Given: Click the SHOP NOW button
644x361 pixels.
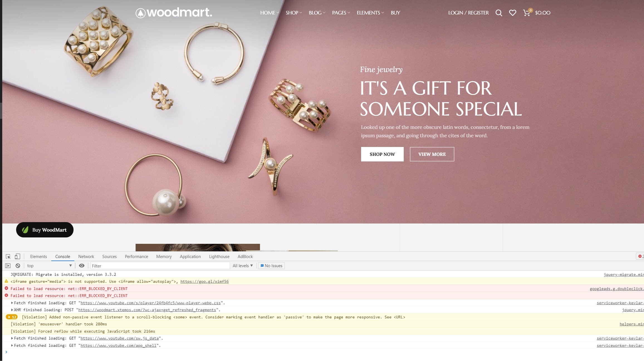Looking at the screenshot, I should [x=382, y=154].
